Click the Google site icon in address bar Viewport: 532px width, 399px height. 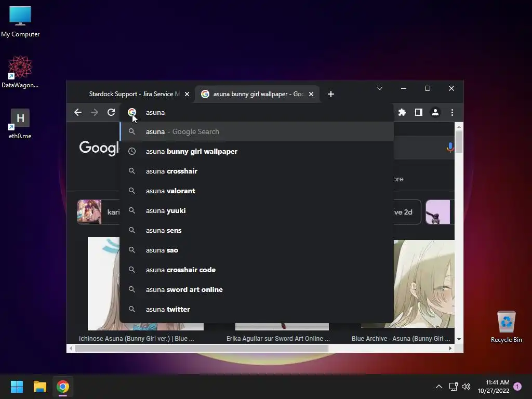tap(132, 112)
